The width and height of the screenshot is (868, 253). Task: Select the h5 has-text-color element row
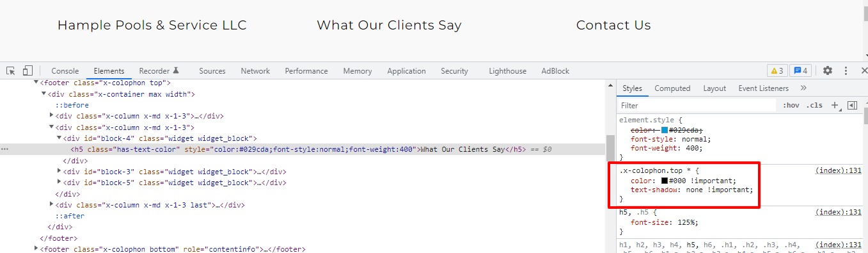coord(303,149)
